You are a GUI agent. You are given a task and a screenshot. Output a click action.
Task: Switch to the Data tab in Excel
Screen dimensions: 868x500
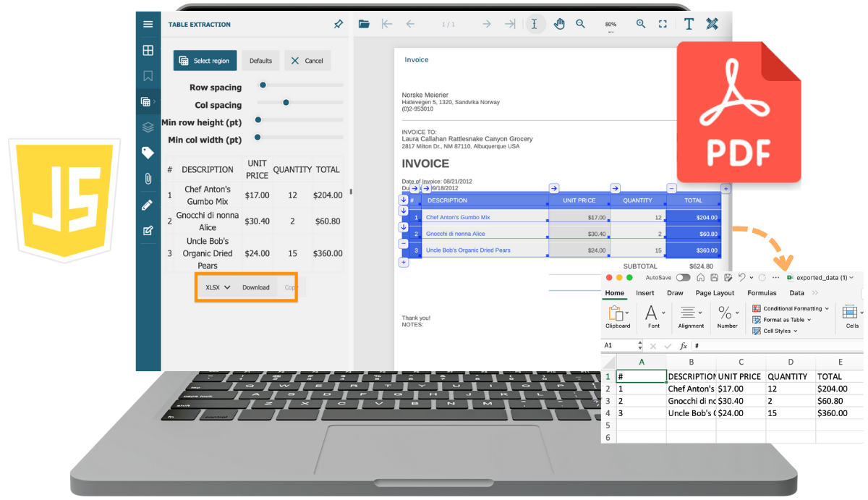click(x=796, y=293)
